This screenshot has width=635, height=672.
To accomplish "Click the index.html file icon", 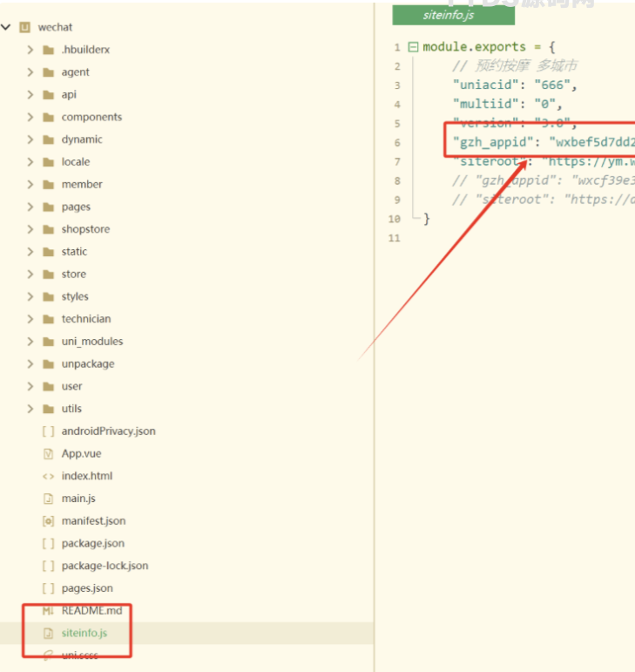I will (48, 476).
